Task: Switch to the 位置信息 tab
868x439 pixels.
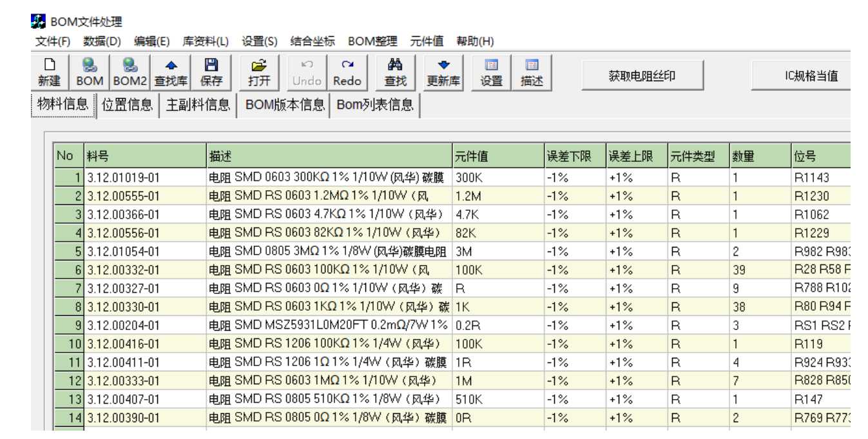Action: click(128, 105)
